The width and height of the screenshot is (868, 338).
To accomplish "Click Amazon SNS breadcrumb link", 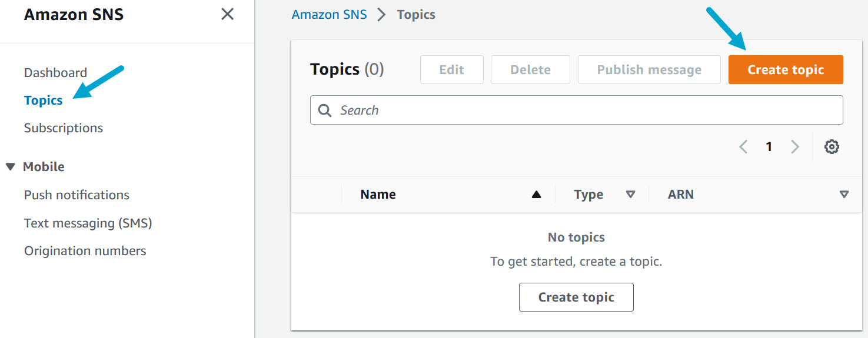I will [329, 15].
